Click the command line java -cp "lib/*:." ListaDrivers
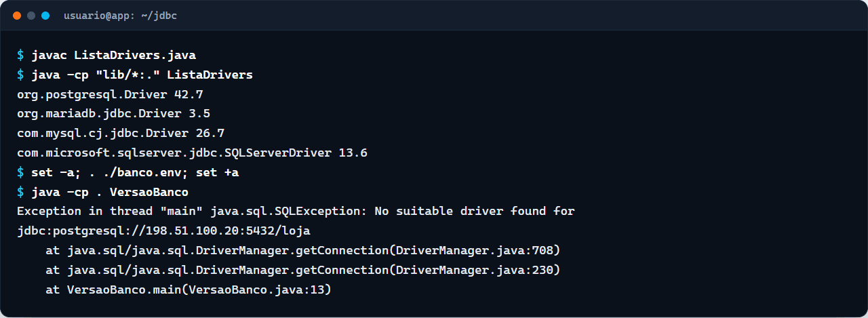 tap(142, 75)
